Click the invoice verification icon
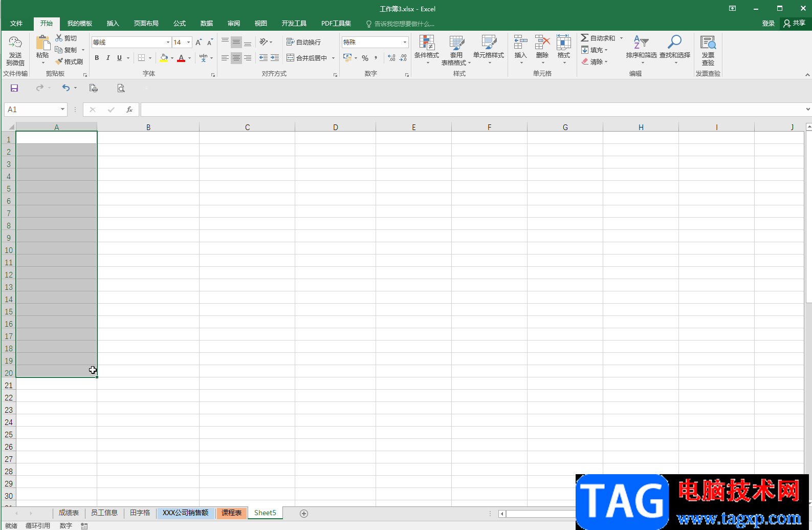812x530 pixels. [x=708, y=43]
